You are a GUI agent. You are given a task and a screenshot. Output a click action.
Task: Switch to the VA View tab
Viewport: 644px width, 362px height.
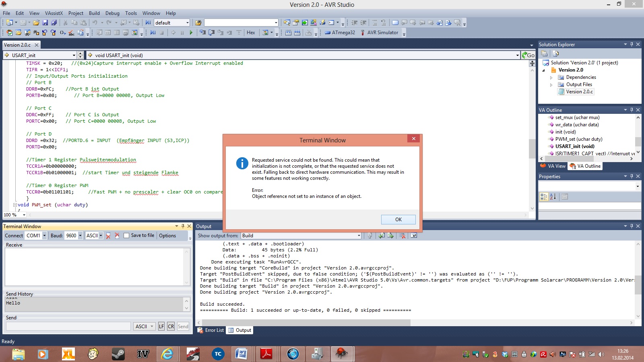(x=553, y=166)
